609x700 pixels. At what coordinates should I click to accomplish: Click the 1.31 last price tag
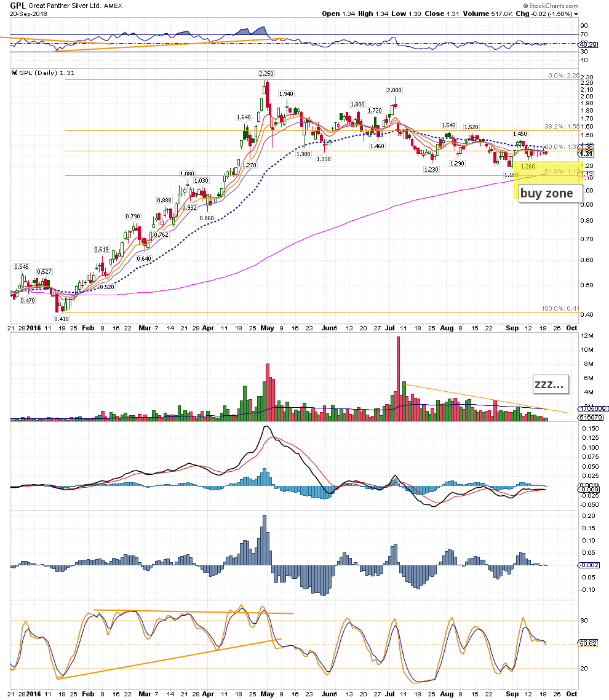(587, 154)
